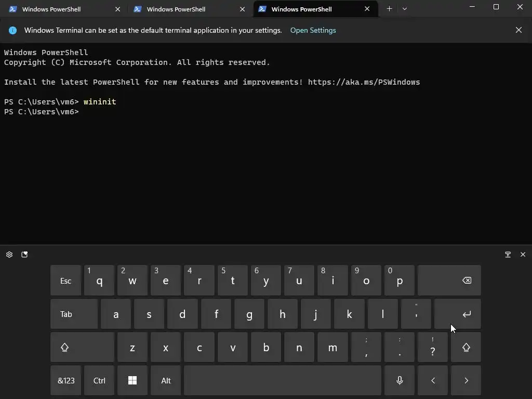Tap the x key
The height and width of the screenshot is (399, 532).
coord(166,347)
